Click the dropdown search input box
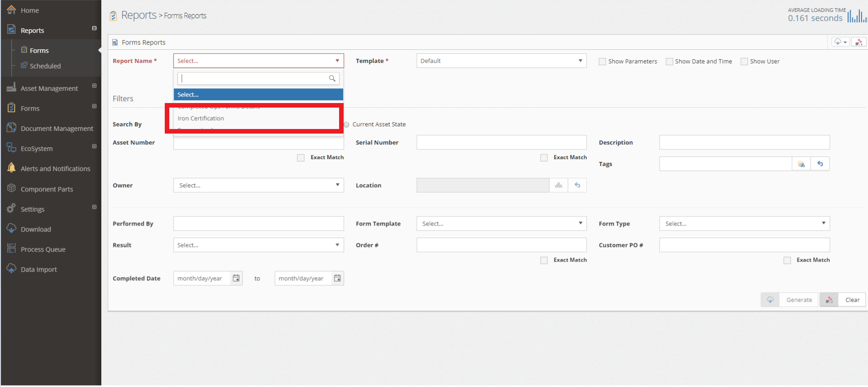 tap(258, 78)
